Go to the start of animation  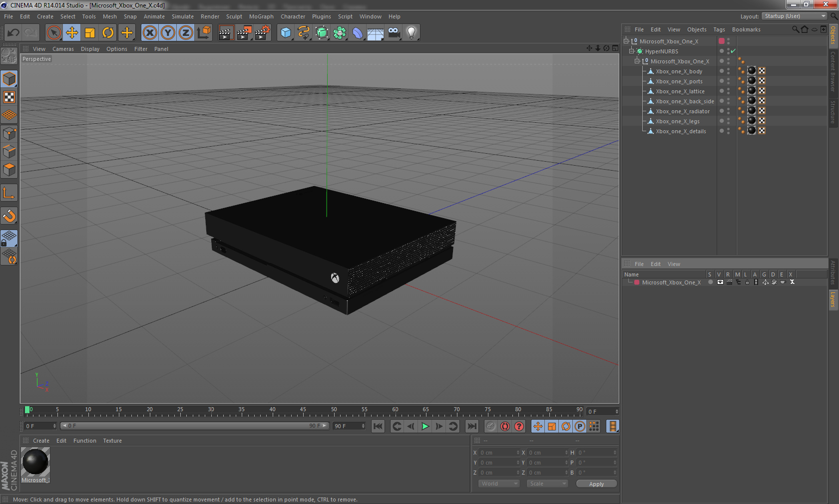point(378,426)
